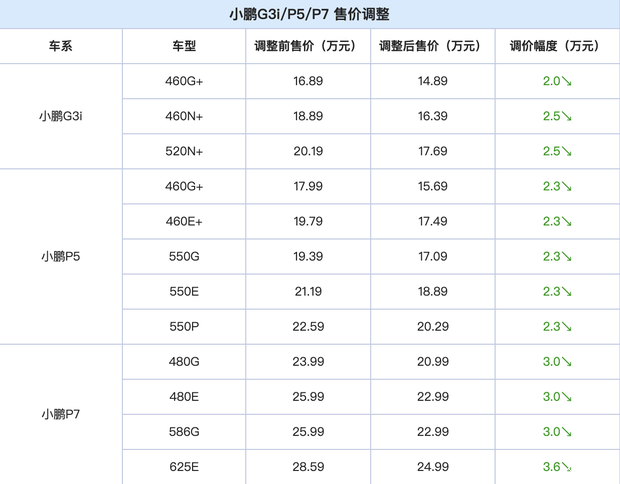The height and width of the screenshot is (484, 620).
Task: Click the 28.59 original price cell
Action: pos(308,466)
